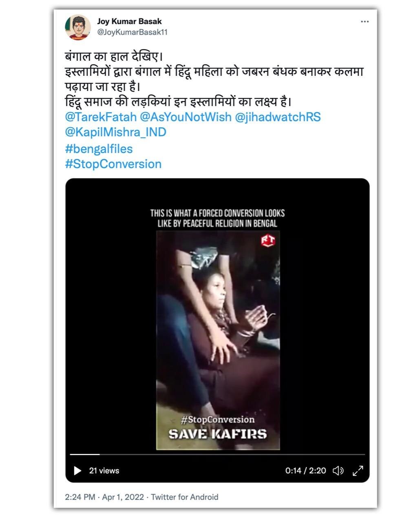Visit the @AsYouNotWish mention

tap(186, 117)
